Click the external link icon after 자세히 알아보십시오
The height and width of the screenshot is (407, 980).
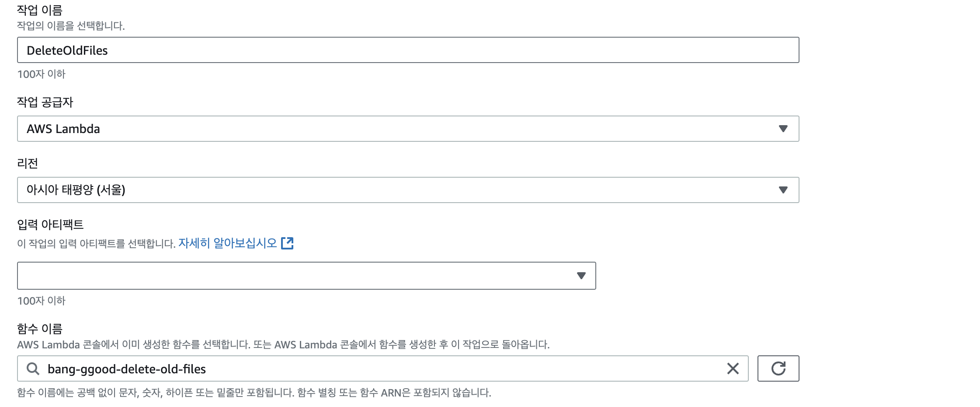tap(287, 243)
